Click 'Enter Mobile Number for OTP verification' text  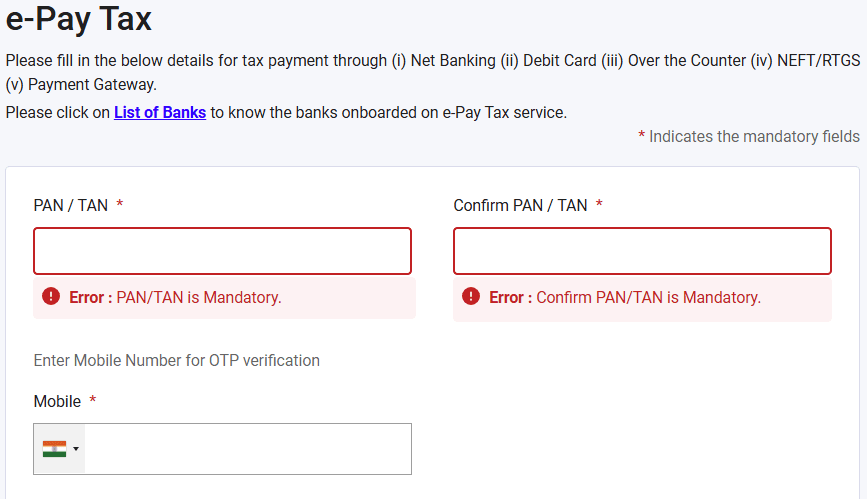176,360
